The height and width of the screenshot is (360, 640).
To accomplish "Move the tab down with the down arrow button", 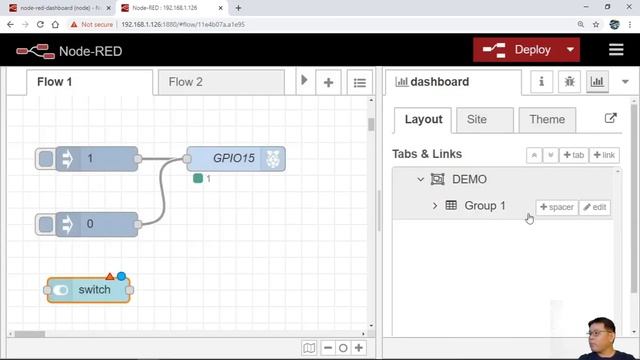I will pos(551,155).
